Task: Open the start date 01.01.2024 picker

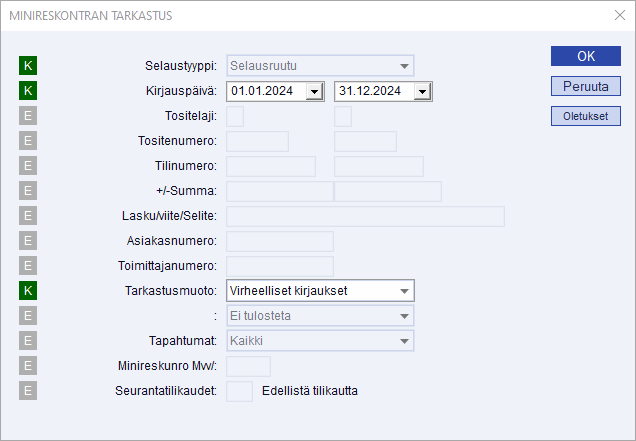Action: pos(315,92)
